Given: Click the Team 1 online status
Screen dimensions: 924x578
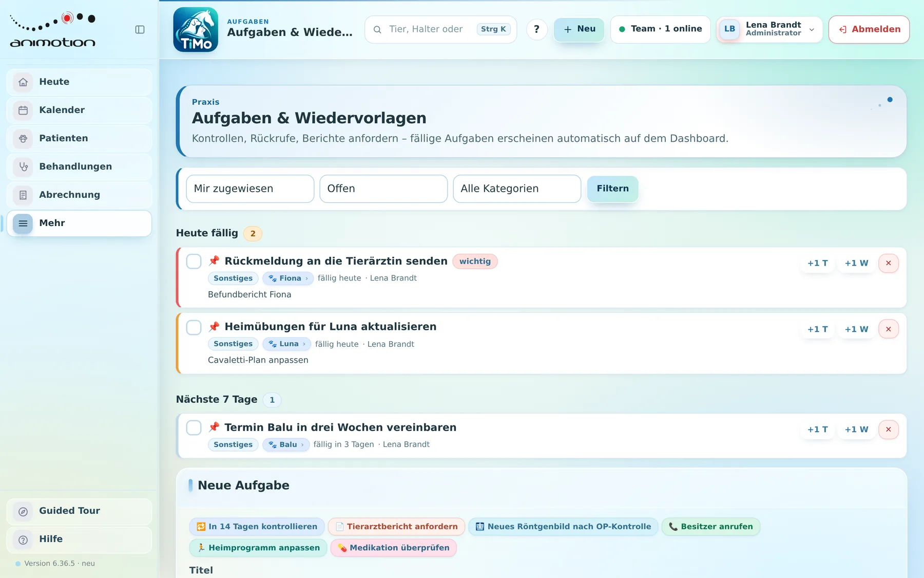Looking at the screenshot, I should pyautogui.click(x=660, y=29).
